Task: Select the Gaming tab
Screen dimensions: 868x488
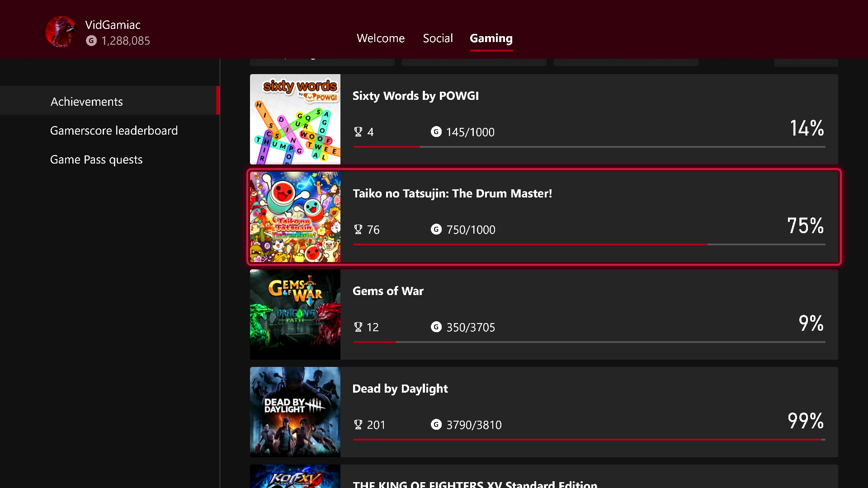Action: [x=491, y=38]
